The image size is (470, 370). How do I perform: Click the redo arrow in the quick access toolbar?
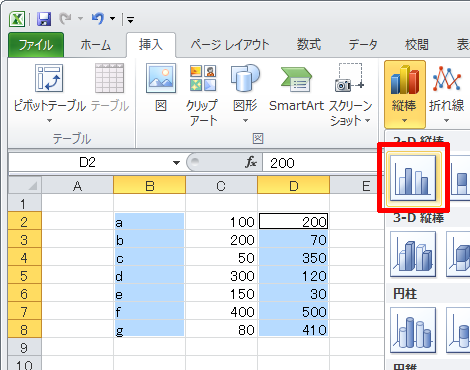(65, 19)
